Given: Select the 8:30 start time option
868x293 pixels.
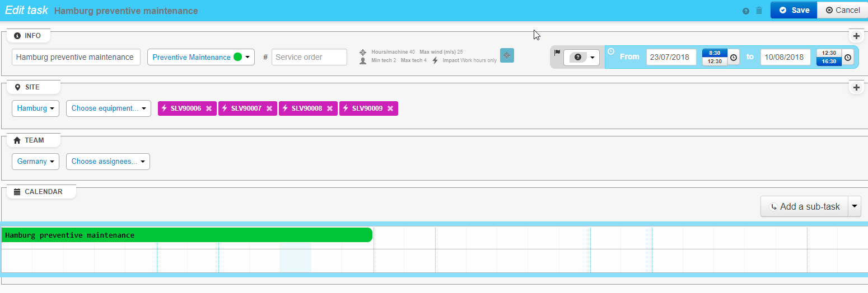Looking at the screenshot, I should coord(715,53).
